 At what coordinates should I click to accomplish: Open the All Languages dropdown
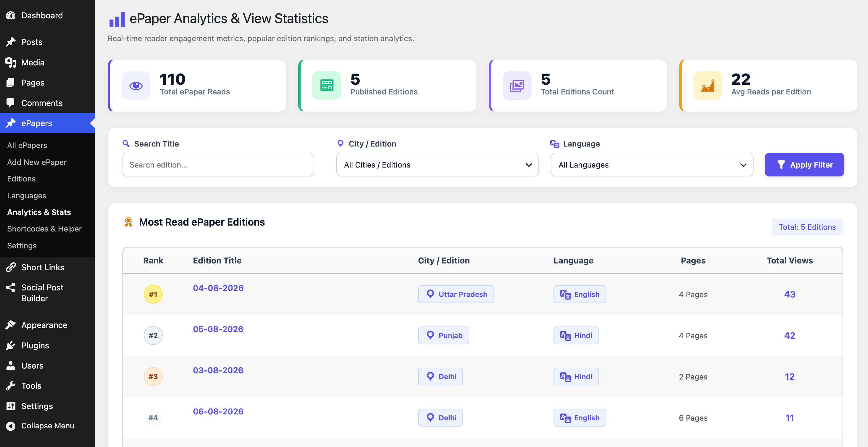click(652, 165)
